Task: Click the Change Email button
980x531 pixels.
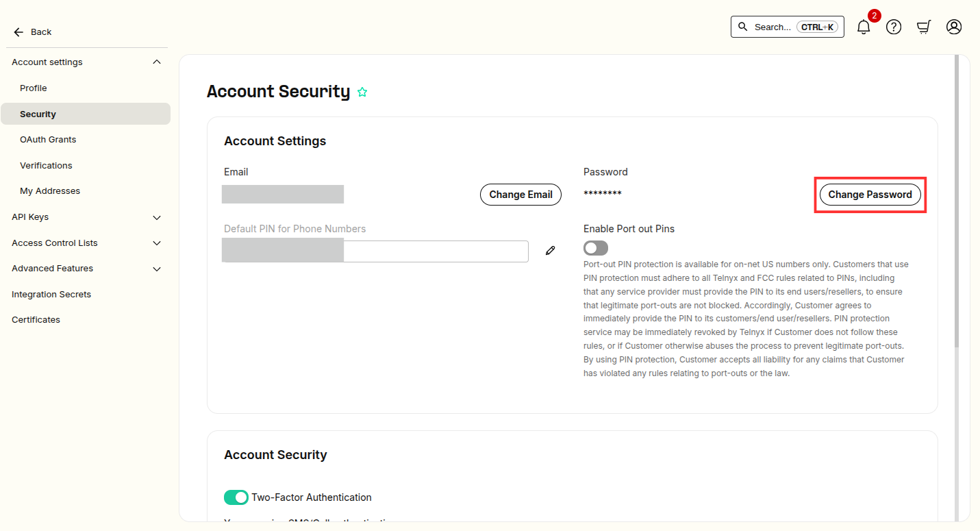Action: point(520,195)
